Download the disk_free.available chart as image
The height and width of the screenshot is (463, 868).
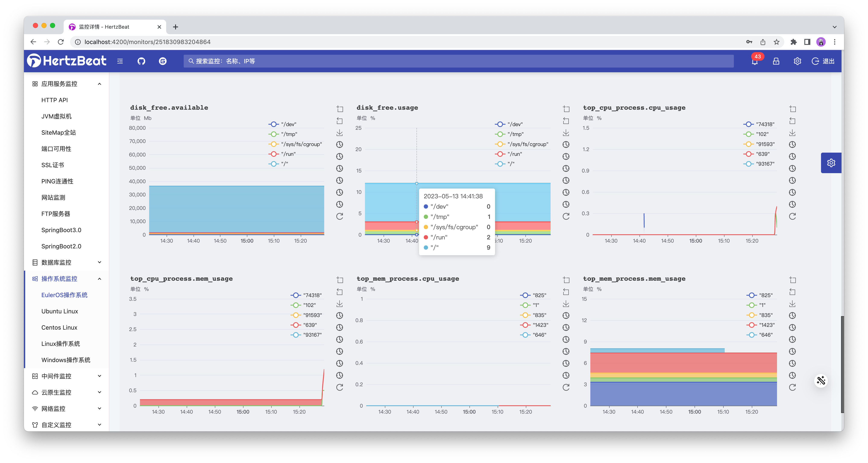point(340,133)
